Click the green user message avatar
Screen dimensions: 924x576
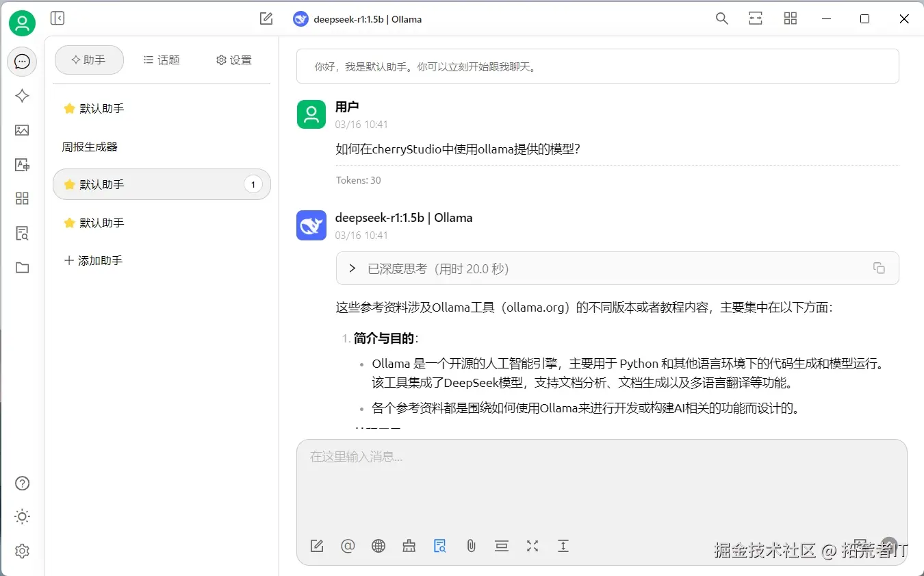[x=311, y=114]
